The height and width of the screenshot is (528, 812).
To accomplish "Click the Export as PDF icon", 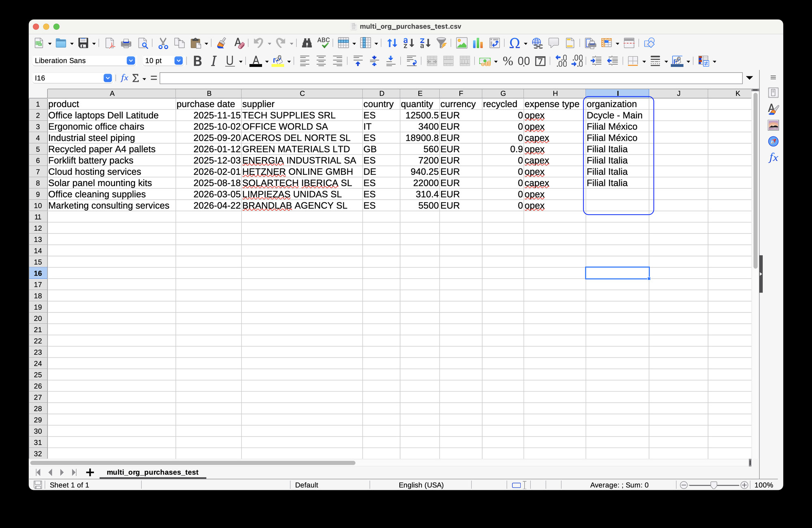I will coord(110,43).
